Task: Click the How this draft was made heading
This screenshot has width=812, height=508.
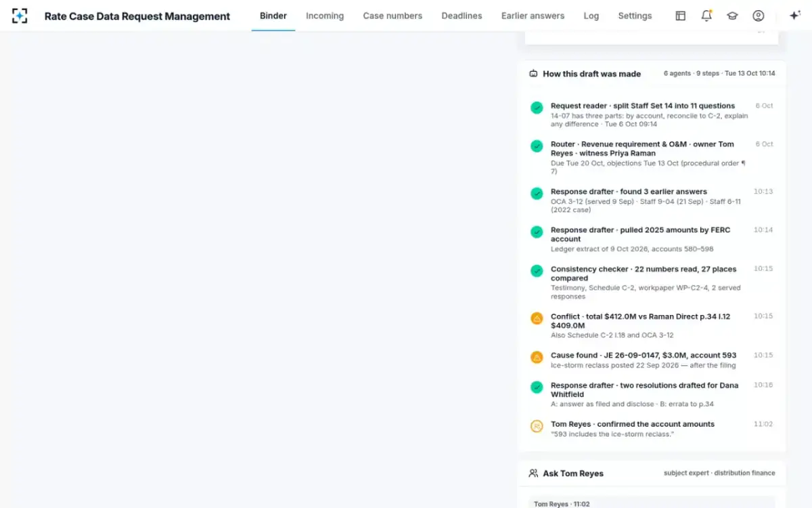Action: [x=592, y=74]
